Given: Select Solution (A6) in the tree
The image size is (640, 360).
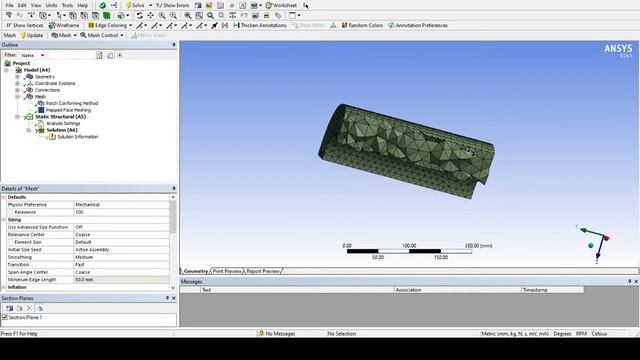Looking at the screenshot, I should tap(62, 130).
